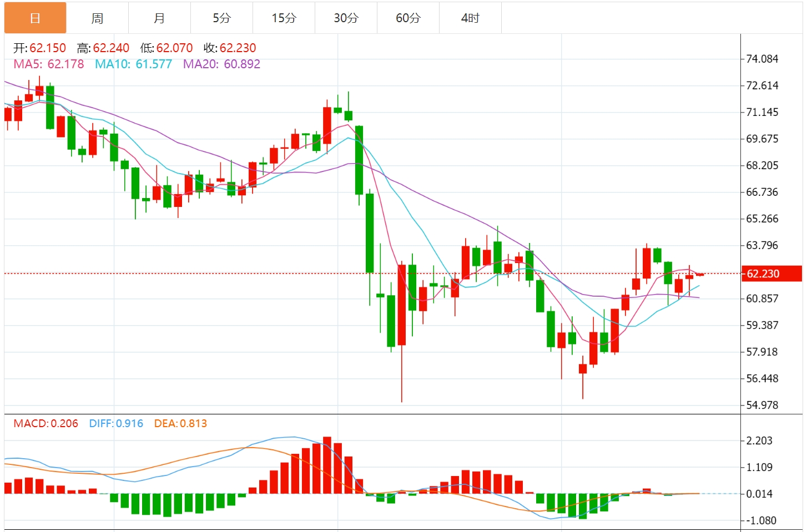Click the 72.614 price axis label
This screenshot has height=532, width=812.
(762, 85)
